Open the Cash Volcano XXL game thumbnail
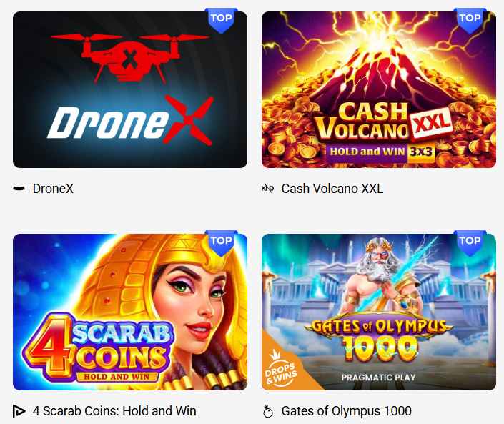This screenshot has width=504, height=424. click(379, 89)
